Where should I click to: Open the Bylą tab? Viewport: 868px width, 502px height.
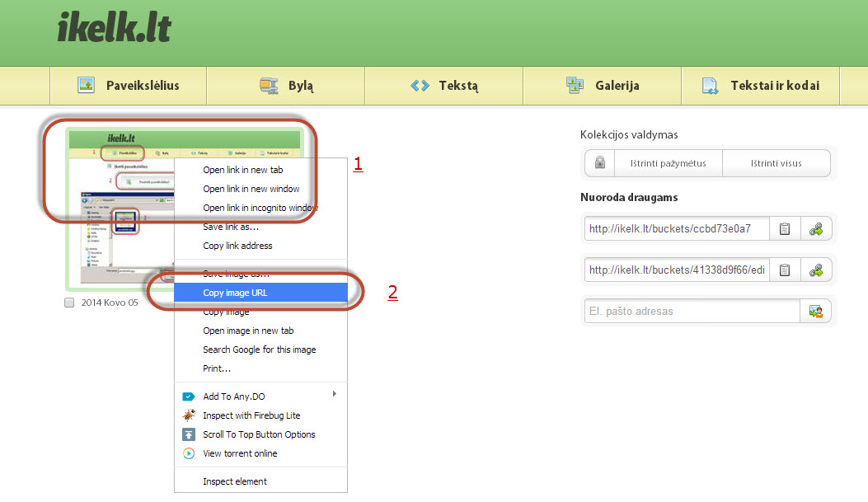click(286, 85)
